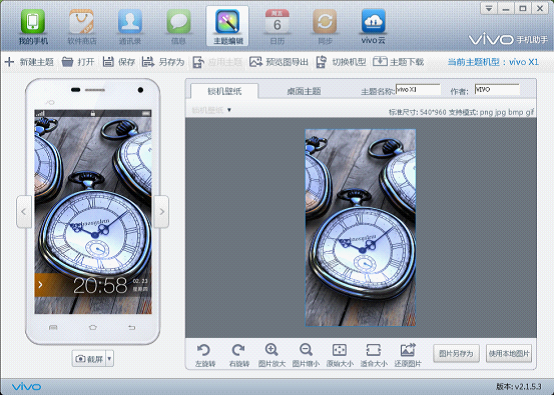Select the 锁机壁纸 tab
Screen dimensions: 554x395
(x=224, y=92)
